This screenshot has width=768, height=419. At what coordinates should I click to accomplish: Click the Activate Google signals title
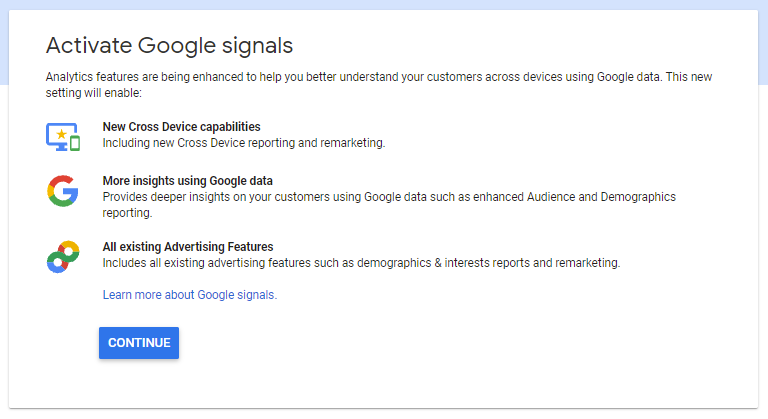click(169, 45)
